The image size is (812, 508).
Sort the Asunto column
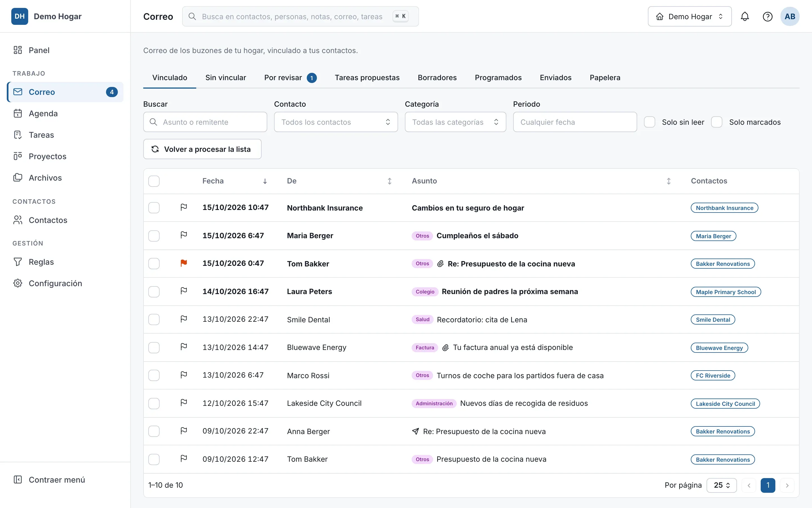point(668,181)
